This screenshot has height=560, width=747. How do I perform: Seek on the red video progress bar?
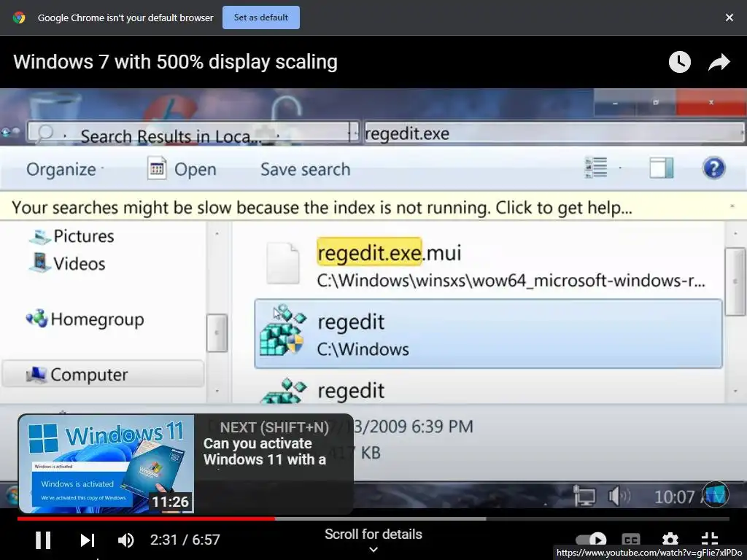[x=146, y=518]
